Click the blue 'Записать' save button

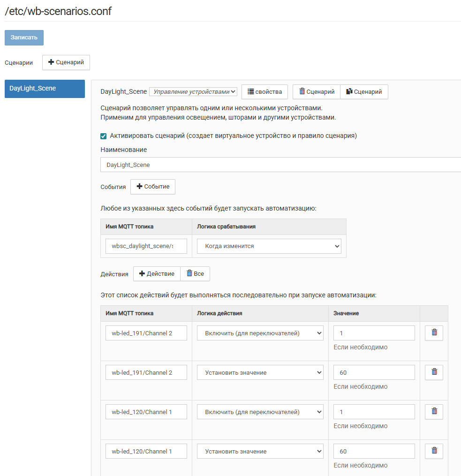coord(24,38)
